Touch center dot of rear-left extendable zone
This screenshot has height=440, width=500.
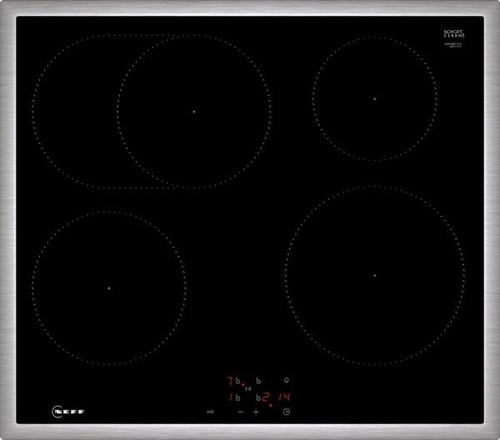[194, 111]
